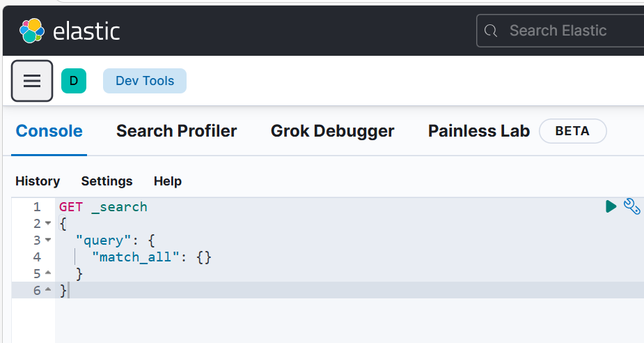
Task: Click the Elastic logo icon
Action: [31, 31]
